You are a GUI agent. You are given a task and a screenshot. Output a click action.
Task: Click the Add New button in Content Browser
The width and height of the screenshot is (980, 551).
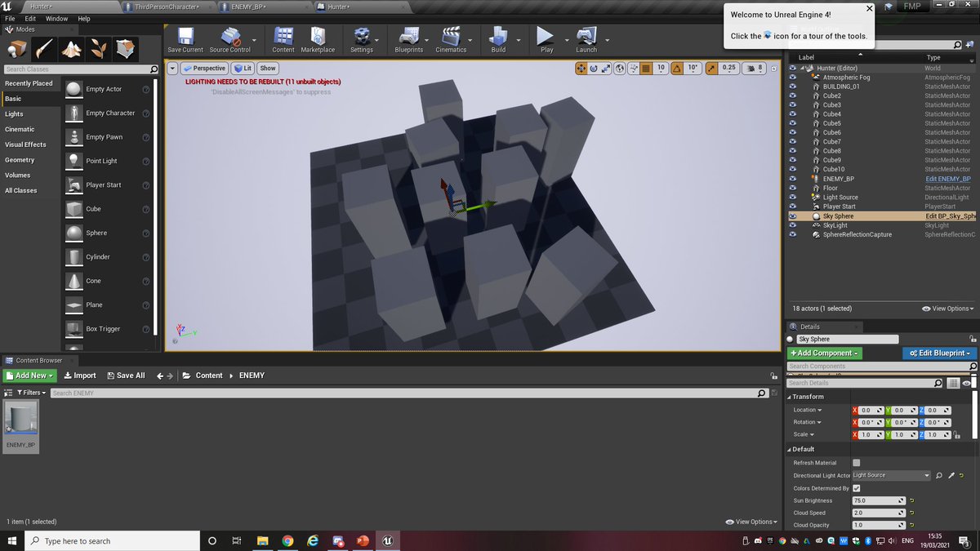[29, 375]
